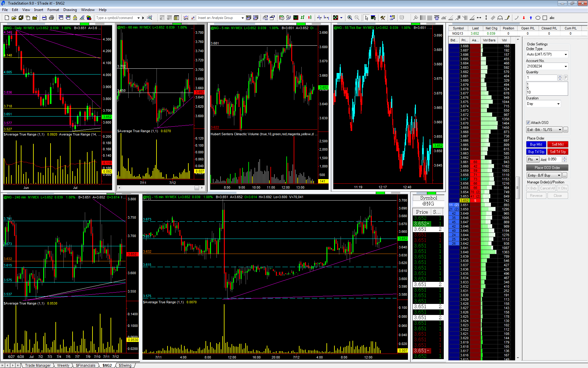This screenshot has width=588, height=368.
Task: Open the Drawing menu
Action: [x=70, y=10]
